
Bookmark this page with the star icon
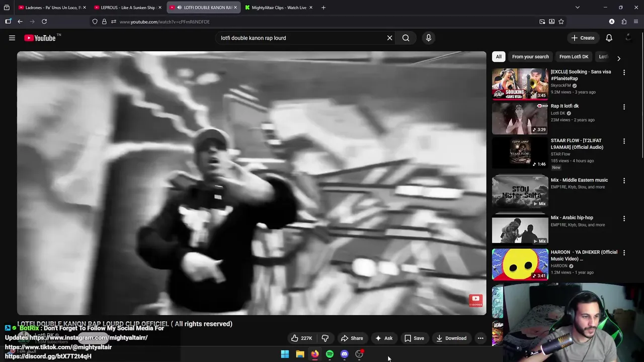click(x=561, y=22)
